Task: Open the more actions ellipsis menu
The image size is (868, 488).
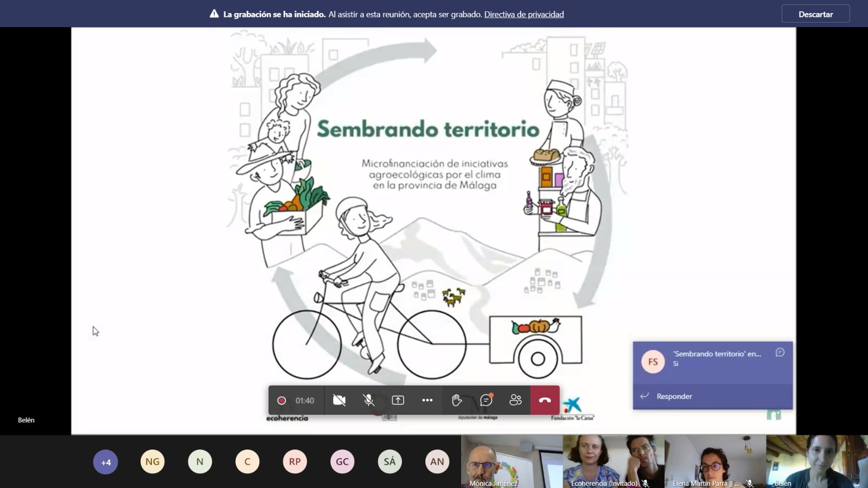Action: click(x=427, y=400)
